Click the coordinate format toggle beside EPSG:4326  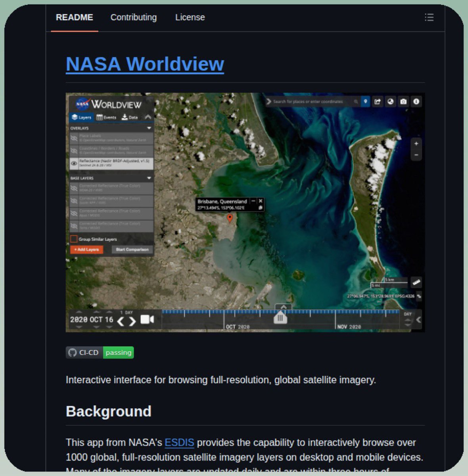(x=419, y=296)
